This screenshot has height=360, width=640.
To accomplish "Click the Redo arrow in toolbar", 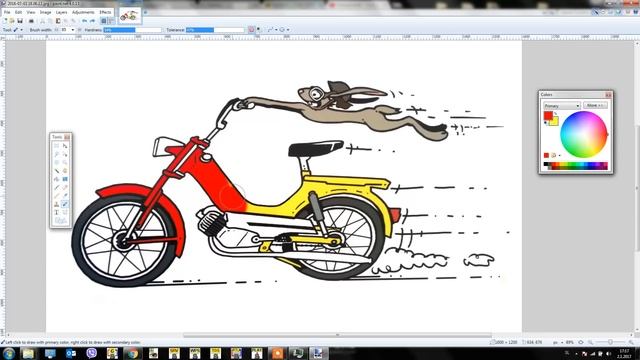I will click(x=92, y=21).
